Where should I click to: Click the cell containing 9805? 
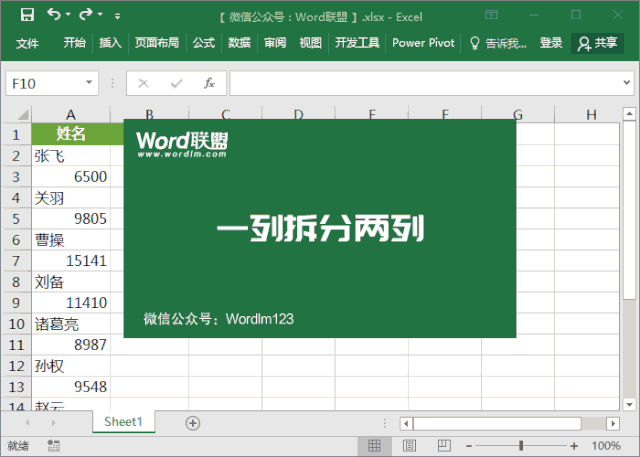point(71,218)
